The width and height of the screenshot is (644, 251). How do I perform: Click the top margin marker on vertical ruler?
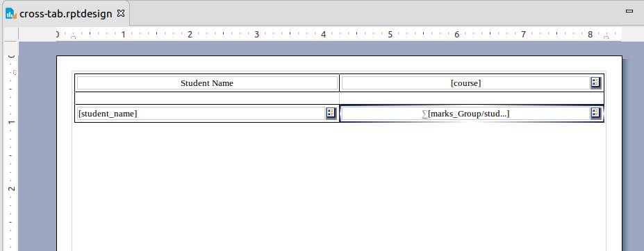(x=15, y=73)
